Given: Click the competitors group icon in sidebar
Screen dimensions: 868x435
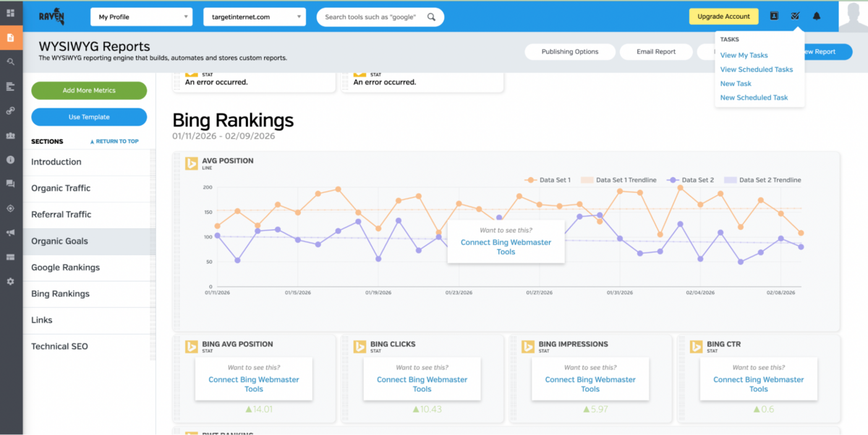Looking at the screenshot, I should (10, 135).
